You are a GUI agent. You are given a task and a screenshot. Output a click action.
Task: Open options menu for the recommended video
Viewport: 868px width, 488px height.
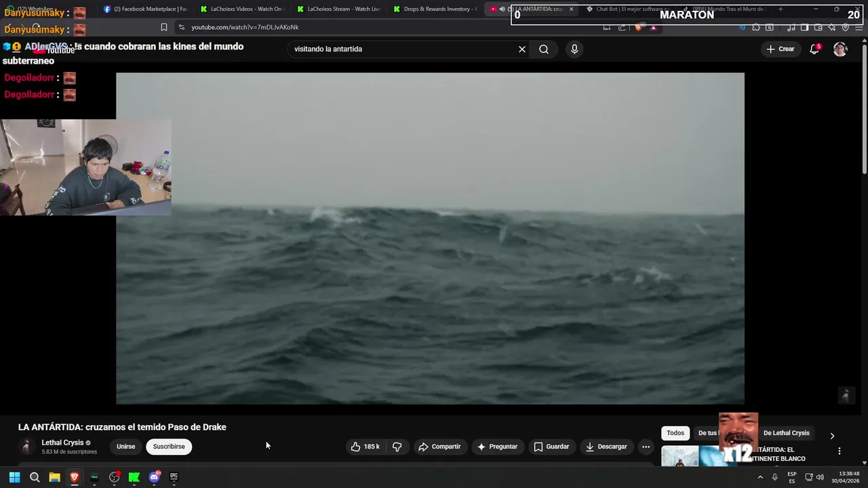(839, 451)
